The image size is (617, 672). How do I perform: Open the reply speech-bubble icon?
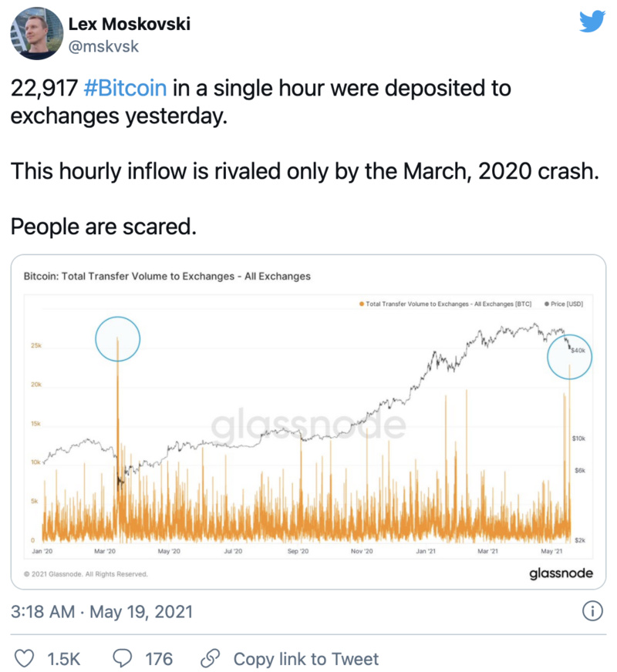(x=122, y=659)
